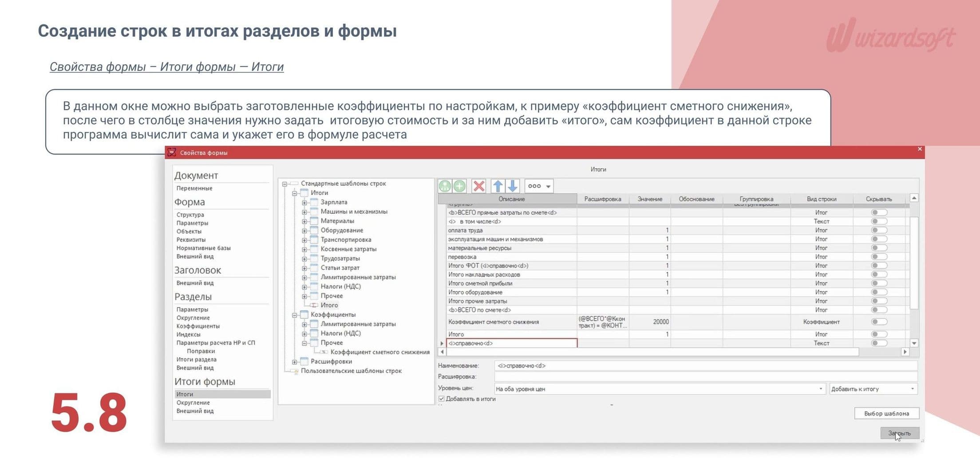Click the green add group row icon
Image resolution: width=980 pixels, height=470 pixels.
click(445, 186)
